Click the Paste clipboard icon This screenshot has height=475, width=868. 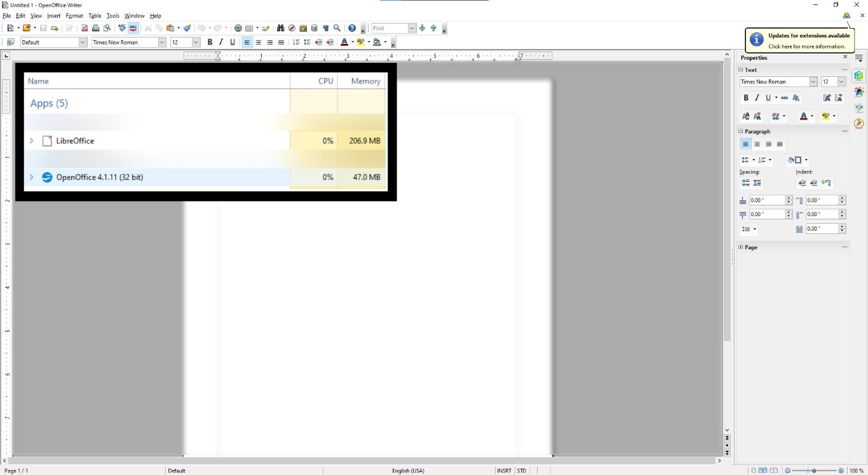(x=170, y=28)
